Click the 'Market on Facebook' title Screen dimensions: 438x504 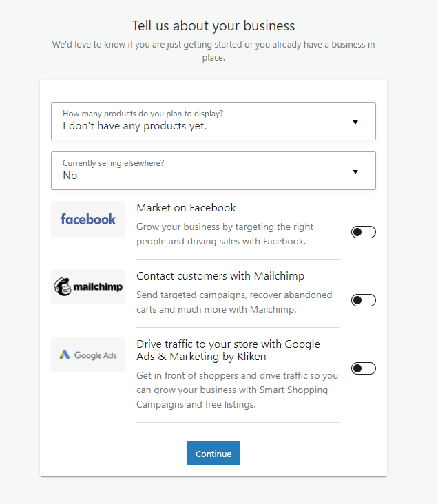186,208
